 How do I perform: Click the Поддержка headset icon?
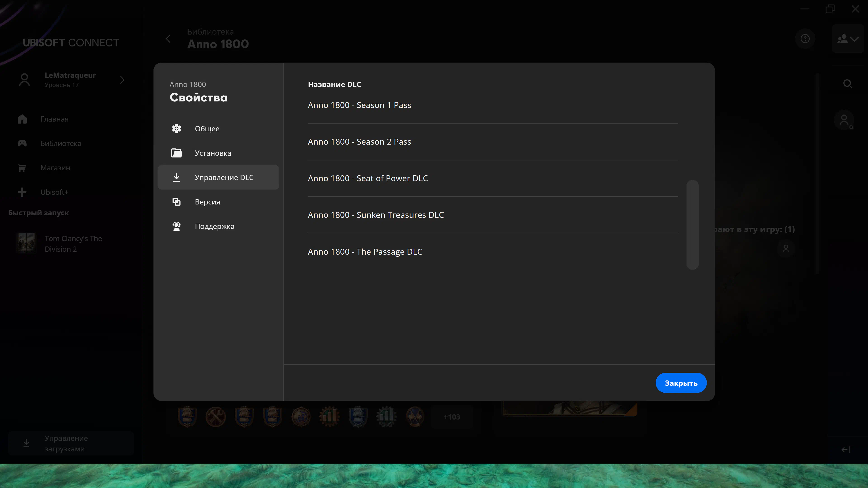[x=176, y=226]
